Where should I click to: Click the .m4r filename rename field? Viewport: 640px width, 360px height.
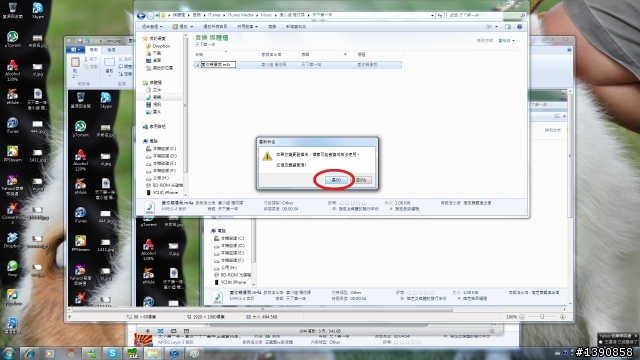click(x=218, y=64)
